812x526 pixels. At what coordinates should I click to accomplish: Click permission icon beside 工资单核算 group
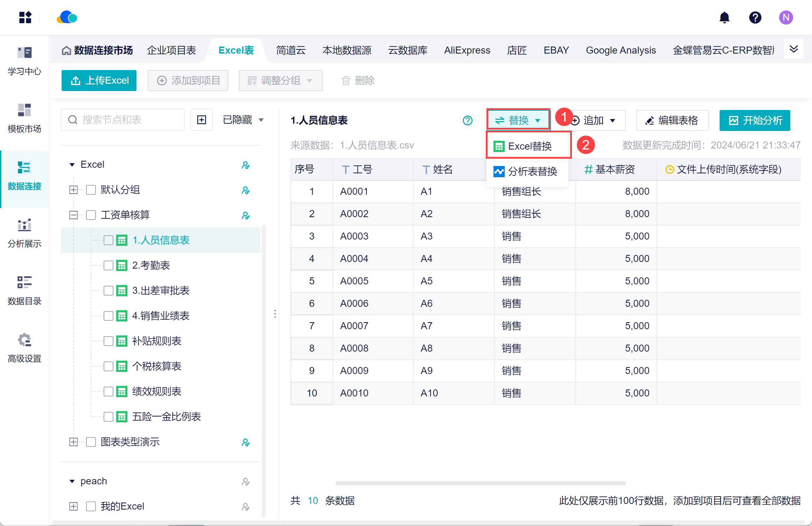(x=246, y=215)
